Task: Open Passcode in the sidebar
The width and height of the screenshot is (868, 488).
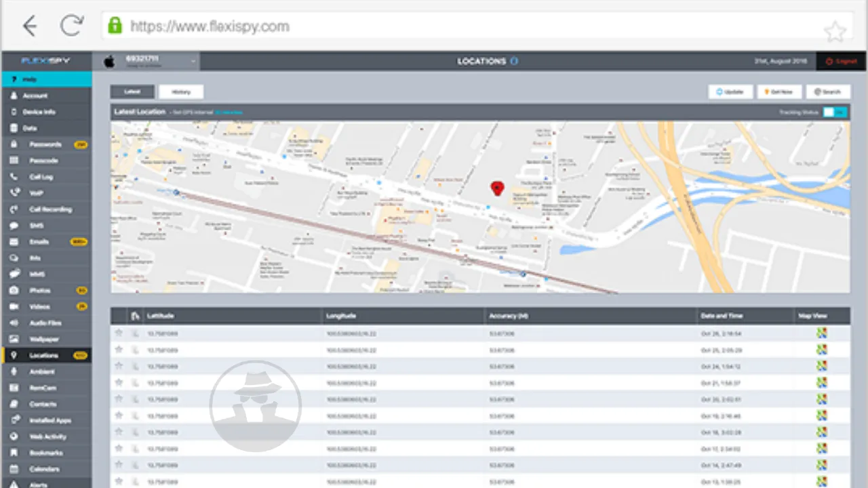Action: [46, 161]
